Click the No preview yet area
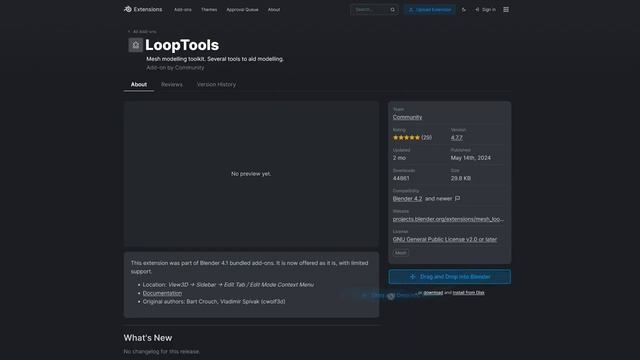The image size is (640, 360). point(251,174)
